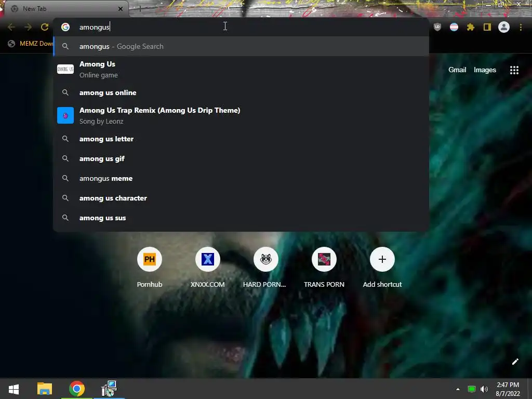Select the 'amongus - Google Search' suggestion
This screenshot has height=399, width=532.
[241, 46]
